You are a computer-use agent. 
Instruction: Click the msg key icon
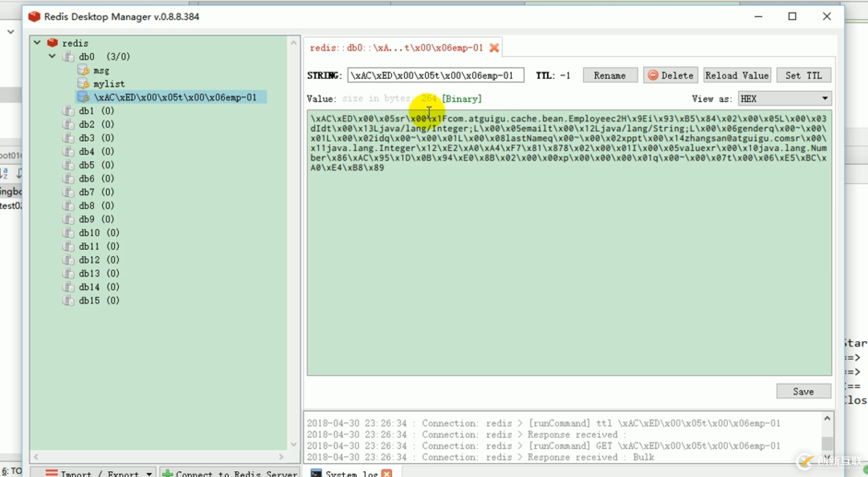pos(83,70)
